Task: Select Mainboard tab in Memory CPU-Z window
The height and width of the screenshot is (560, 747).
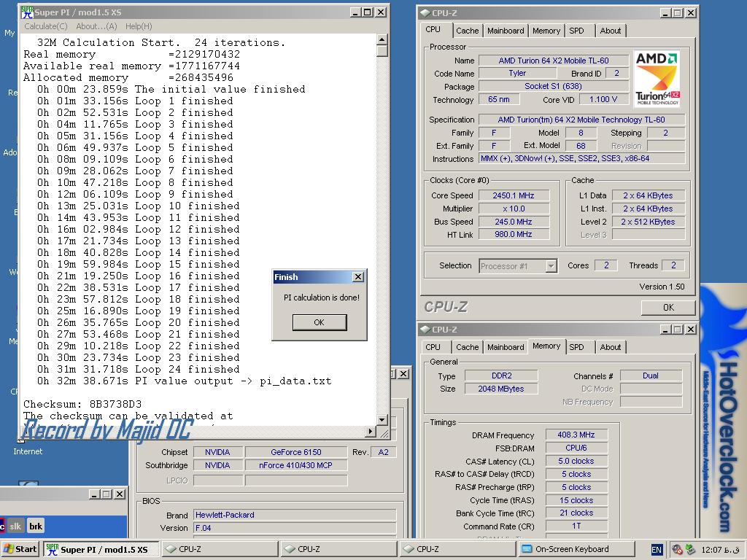Action: click(506, 347)
